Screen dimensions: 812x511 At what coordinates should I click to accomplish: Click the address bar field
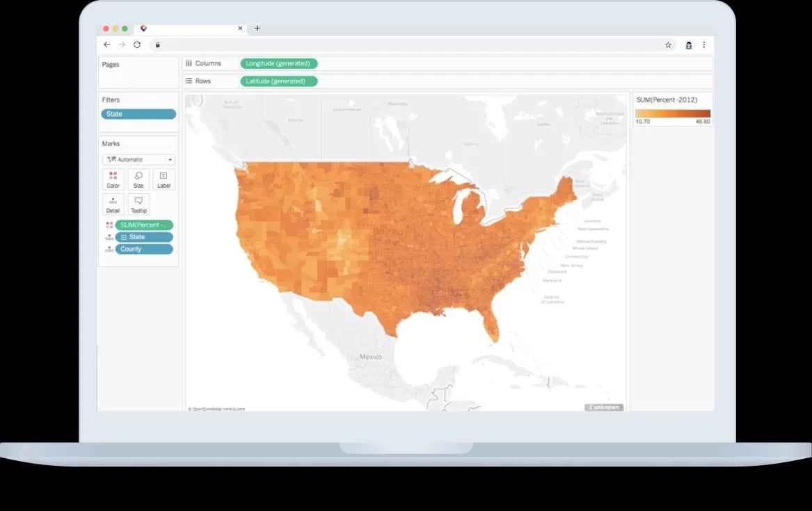tap(412, 45)
